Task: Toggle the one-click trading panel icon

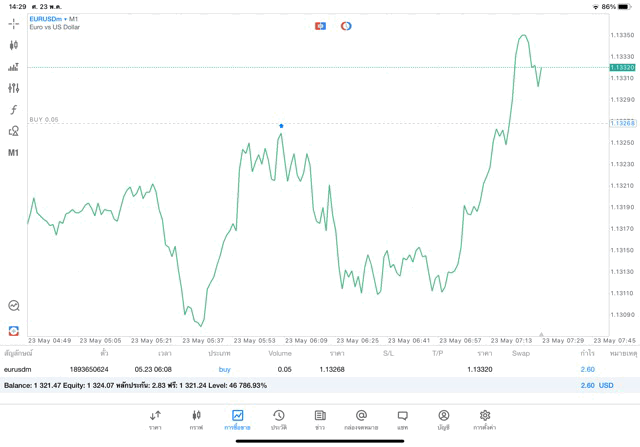Action: click(x=320, y=25)
